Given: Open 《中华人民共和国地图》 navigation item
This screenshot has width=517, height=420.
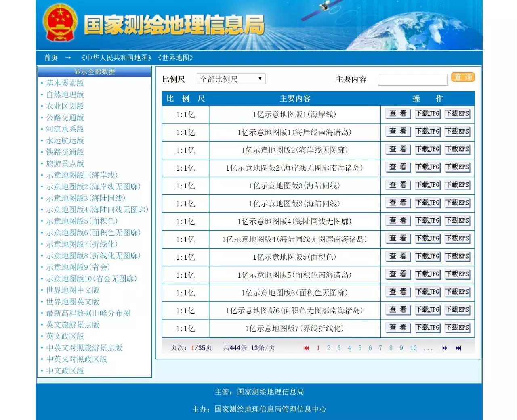Looking at the screenshot, I should point(116,58).
